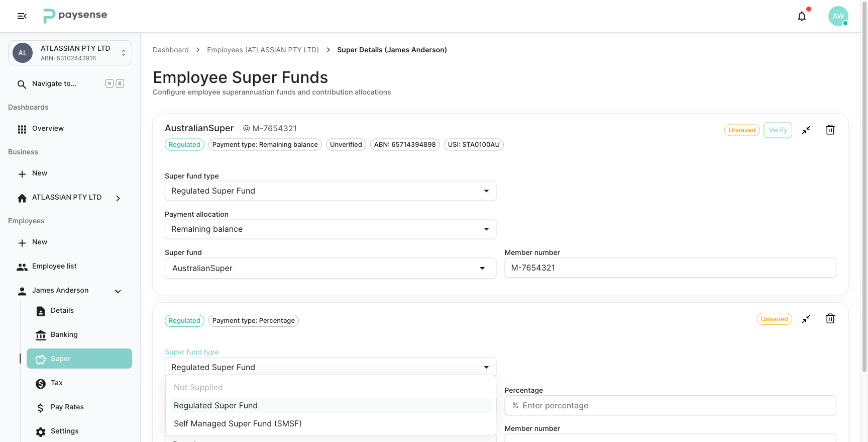Click the Super Details (James Anderson) breadcrumb
Screen dimensions: 868x442
tap(392, 50)
